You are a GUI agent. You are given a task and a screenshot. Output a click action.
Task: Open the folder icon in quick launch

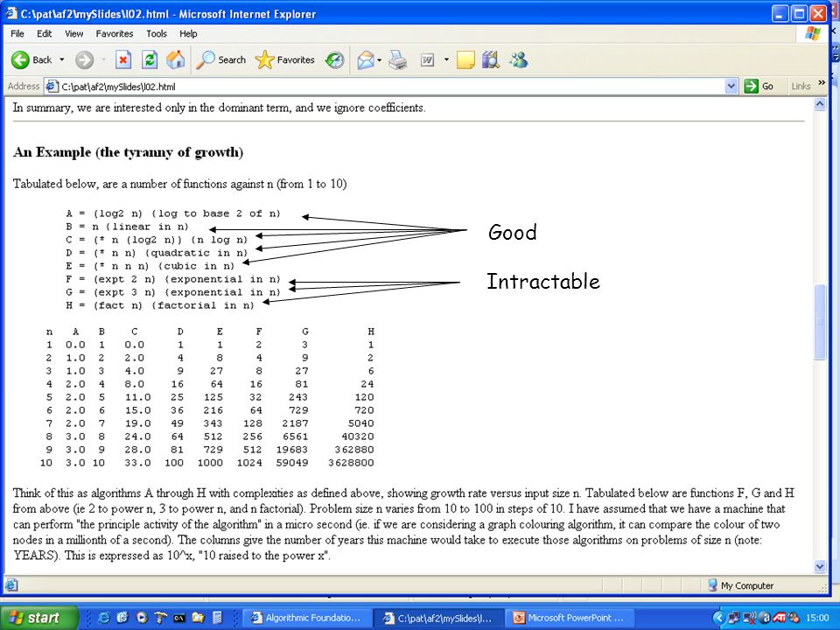coord(199,618)
